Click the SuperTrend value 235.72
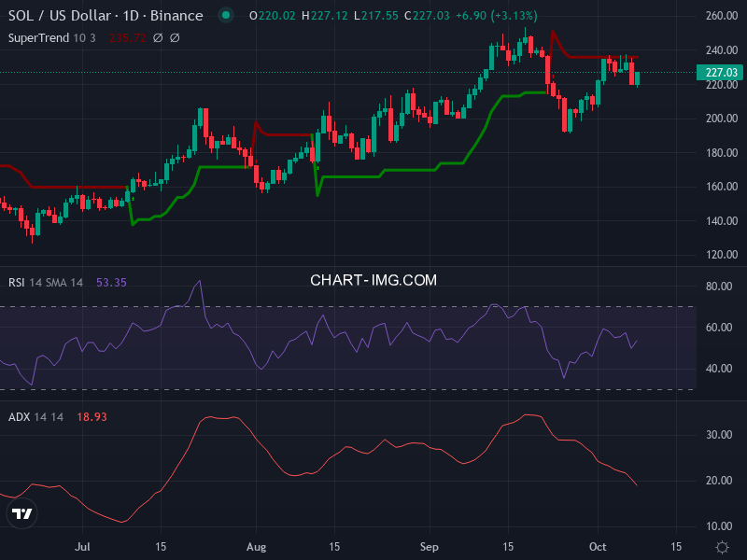Screen dimensions: 747x560 point(128,38)
